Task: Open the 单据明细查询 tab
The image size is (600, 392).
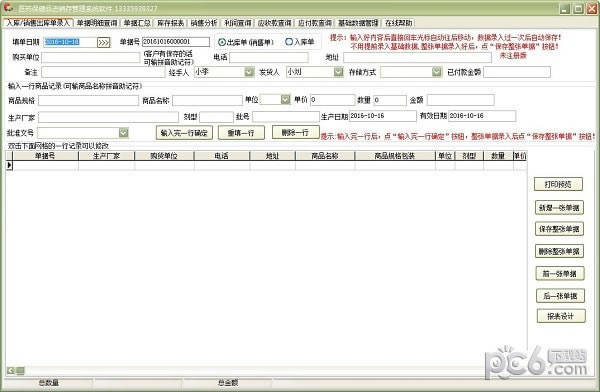Action: click(97, 23)
